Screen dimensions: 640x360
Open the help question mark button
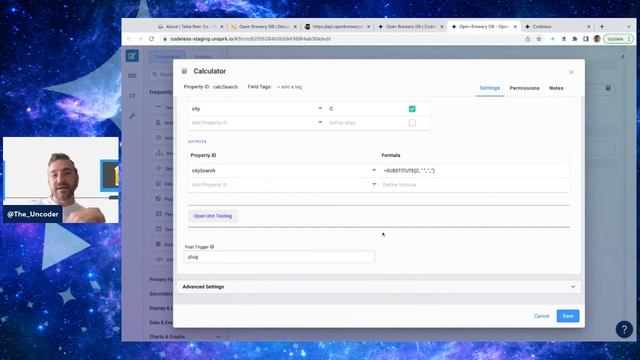(x=624, y=329)
